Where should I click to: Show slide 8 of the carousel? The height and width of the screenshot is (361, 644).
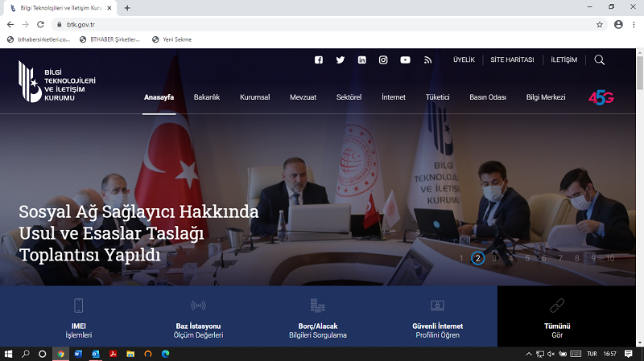[x=577, y=258]
